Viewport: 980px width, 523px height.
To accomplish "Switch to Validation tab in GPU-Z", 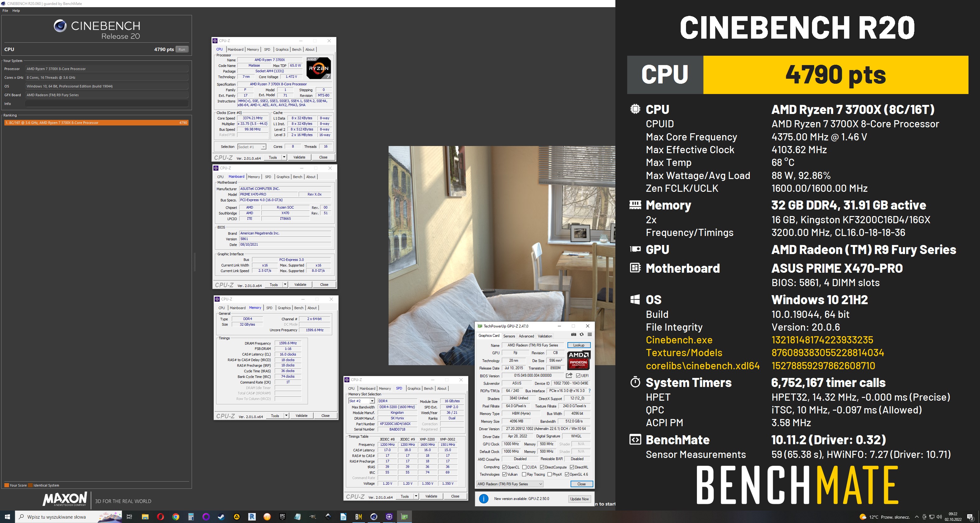I will [545, 336].
